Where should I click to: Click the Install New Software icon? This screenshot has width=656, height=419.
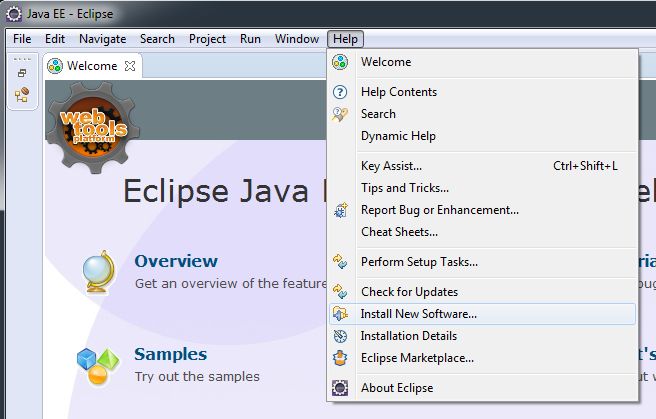[340, 314]
